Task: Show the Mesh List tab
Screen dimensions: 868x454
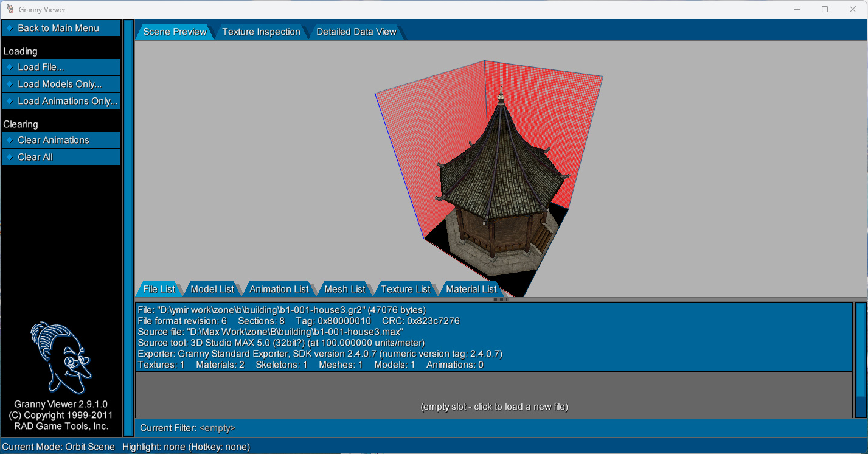Action: [344, 289]
